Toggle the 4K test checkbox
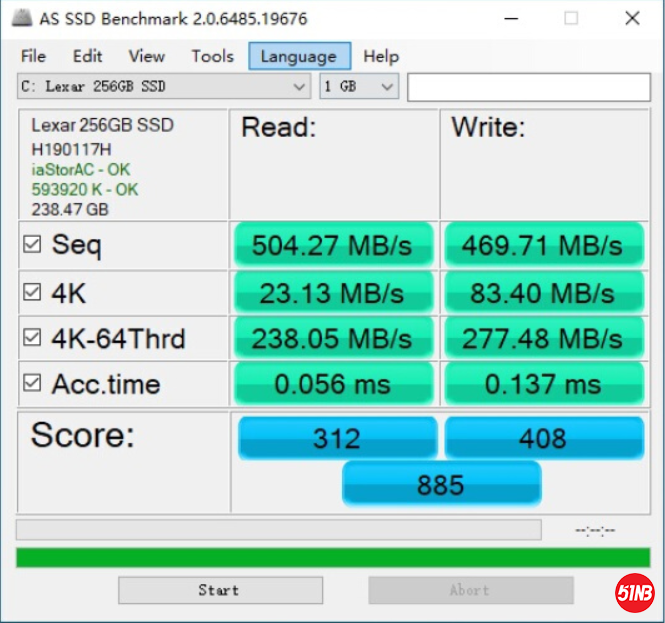Viewport: 665px width, 623px height. click(32, 292)
